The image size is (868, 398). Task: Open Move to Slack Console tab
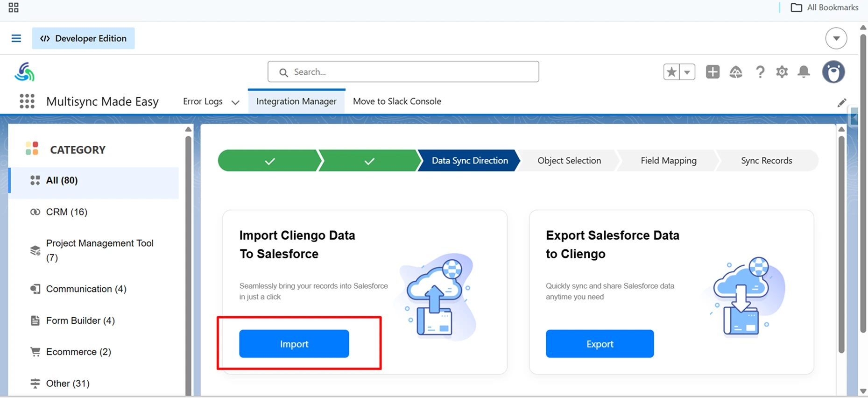(397, 101)
